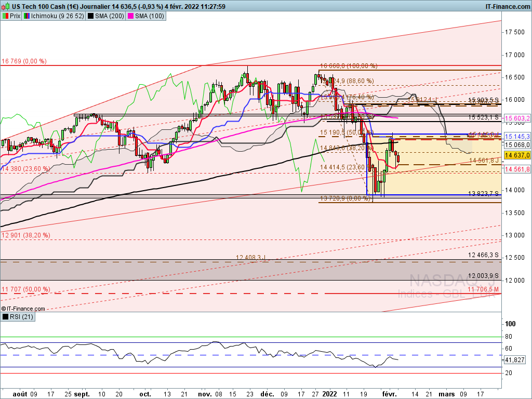532x399 pixels.
Task: Click the Ichimoku indicator color icon
Action: click(28, 16)
